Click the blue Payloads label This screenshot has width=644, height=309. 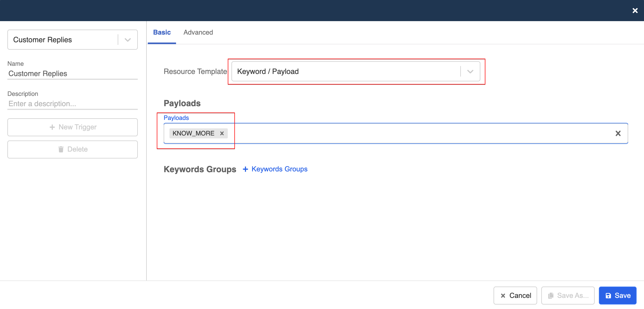[176, 118]
